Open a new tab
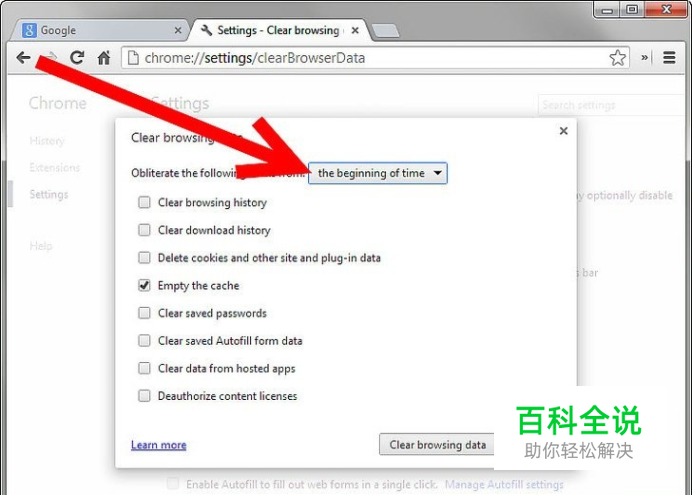 386,31
